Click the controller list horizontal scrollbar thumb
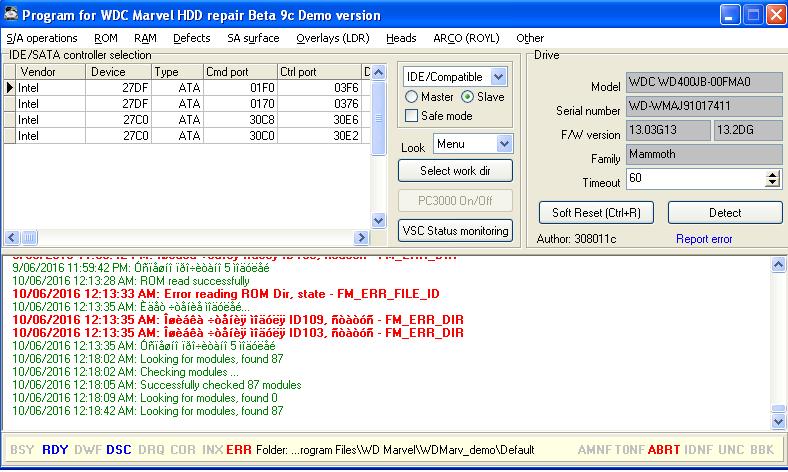788x472 pixels. (x=29, y=237)
